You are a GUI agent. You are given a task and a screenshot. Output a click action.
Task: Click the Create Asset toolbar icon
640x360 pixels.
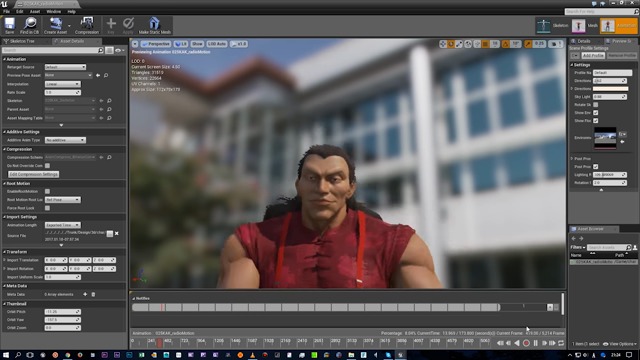coord(55,25)
